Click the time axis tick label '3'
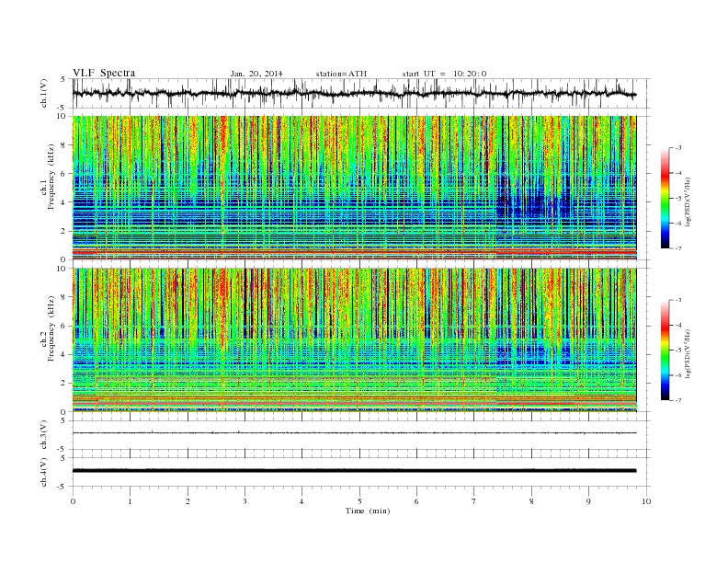Viewport: 728px width, 563px height. pos(245,501)
